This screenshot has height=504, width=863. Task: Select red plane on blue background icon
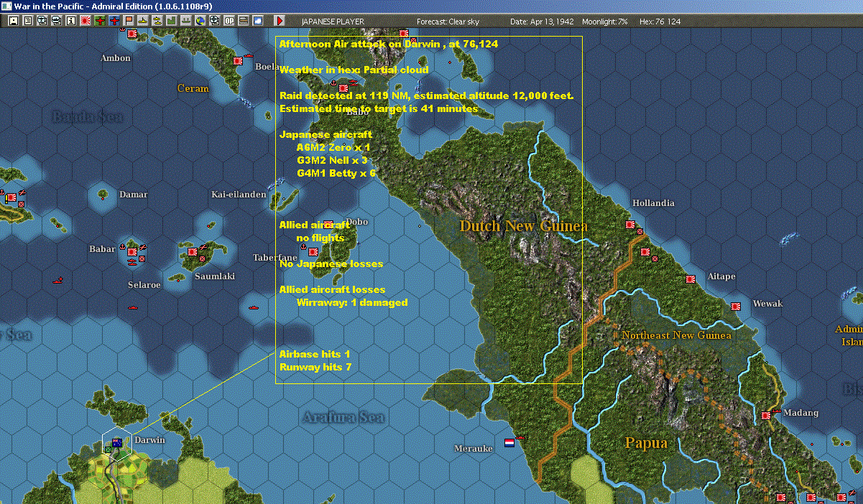tap(114, 21)
